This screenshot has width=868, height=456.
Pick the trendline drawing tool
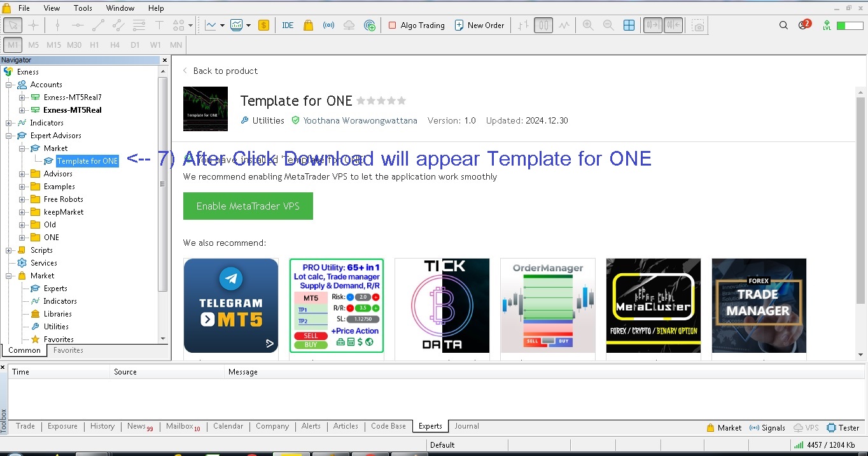click(98, 25)
